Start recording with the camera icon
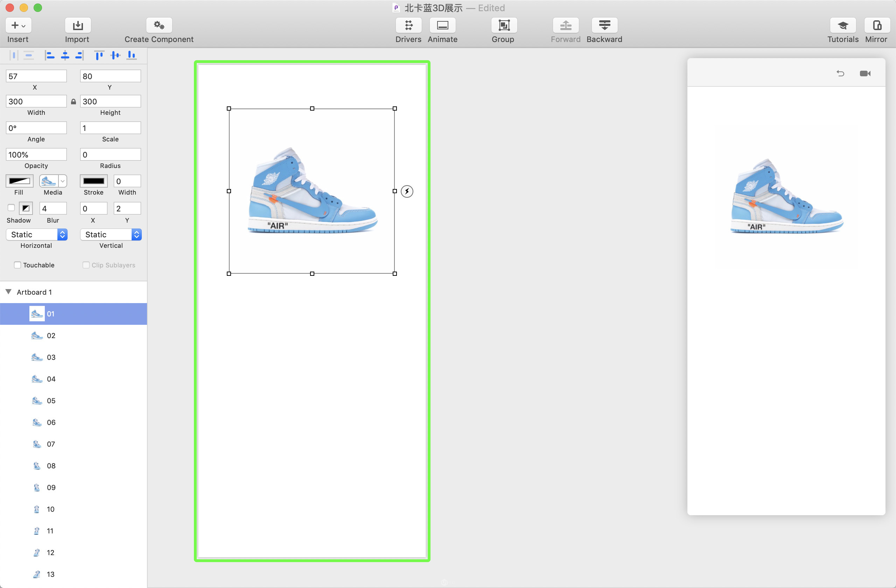 (x=865, y=73)
